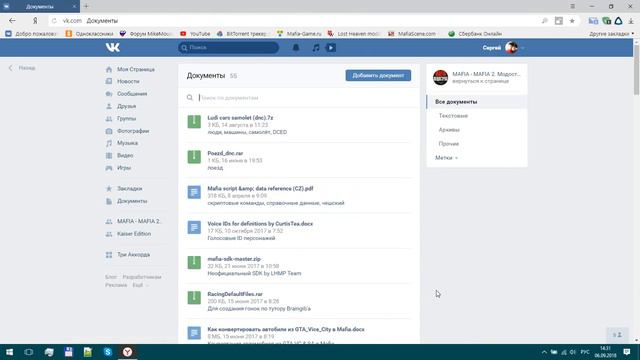Open Видео in sidebar
Viewport: 640px width, 360px height.
pyautogui.click(x=125, y=156)
